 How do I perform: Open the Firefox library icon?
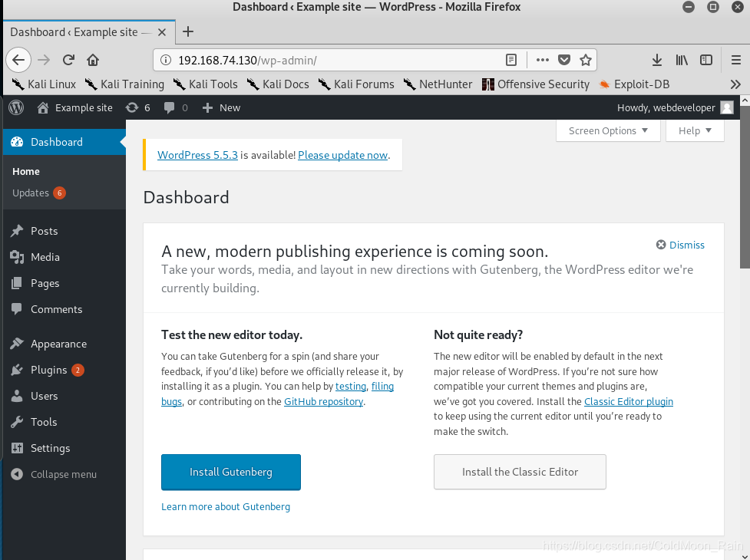(682, 60)
